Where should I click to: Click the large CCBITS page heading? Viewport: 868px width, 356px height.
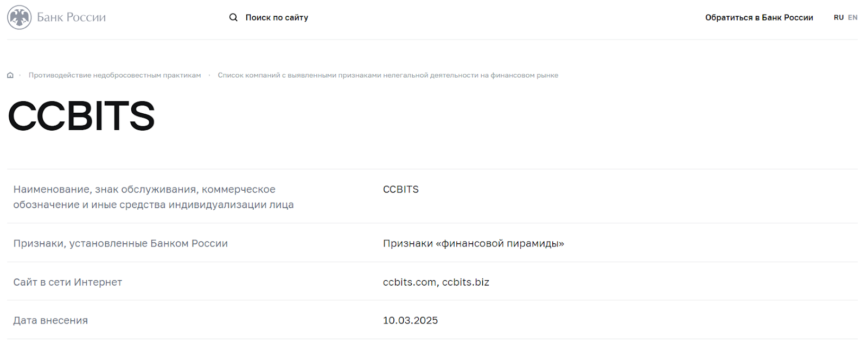(x=81, y=116)
